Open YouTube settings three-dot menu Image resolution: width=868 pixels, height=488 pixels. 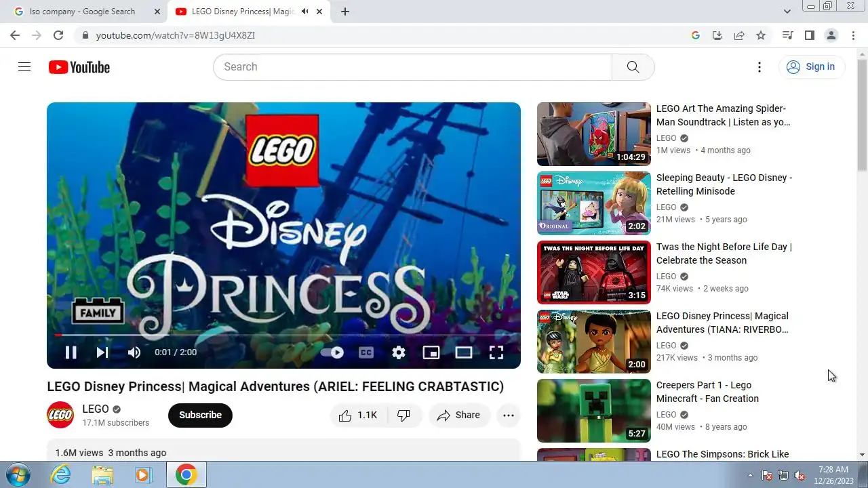coord(759,66)
